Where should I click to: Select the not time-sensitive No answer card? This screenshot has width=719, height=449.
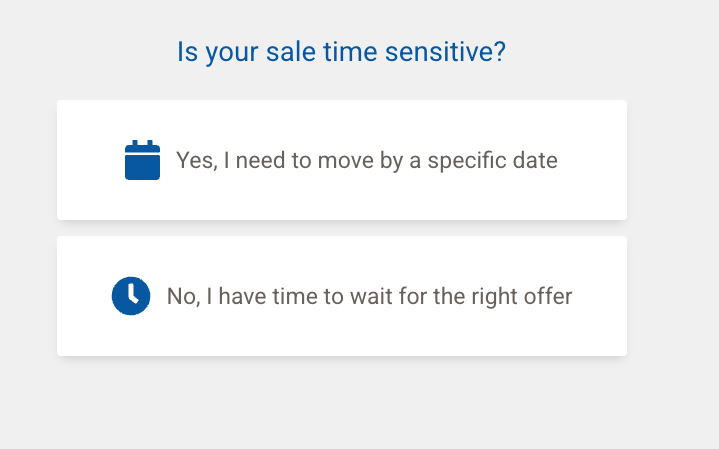[x=342, y=296]
